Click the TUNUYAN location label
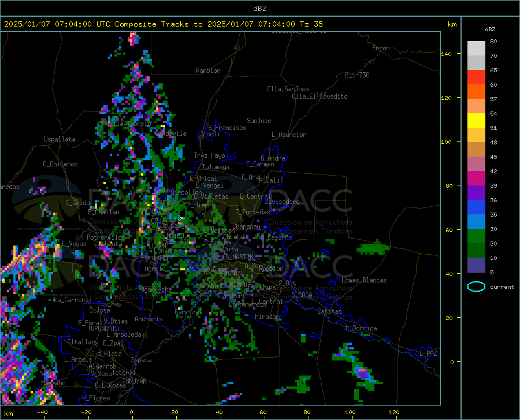Image resolution: width=520 pixels, height=420 pixels. click(134, 381)
